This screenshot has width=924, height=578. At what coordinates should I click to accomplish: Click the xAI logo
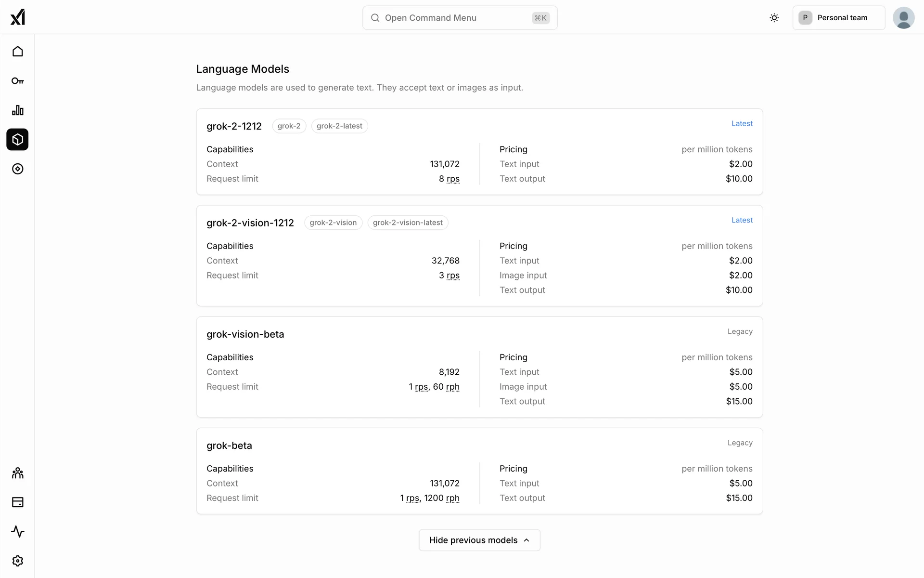point(18,17)
